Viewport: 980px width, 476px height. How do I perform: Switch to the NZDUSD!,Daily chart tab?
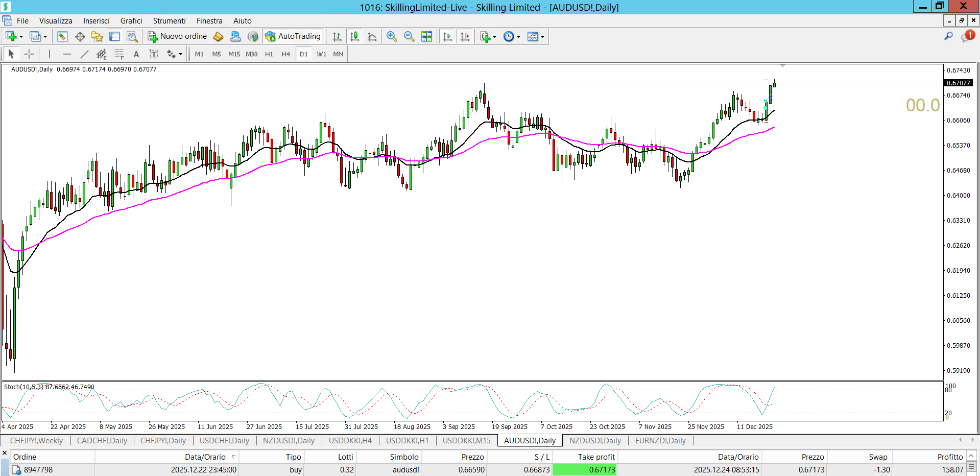click(289, 441)
